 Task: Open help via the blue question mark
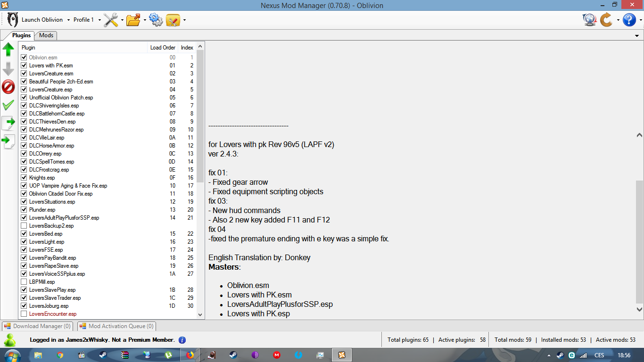[x=629, y=20]
